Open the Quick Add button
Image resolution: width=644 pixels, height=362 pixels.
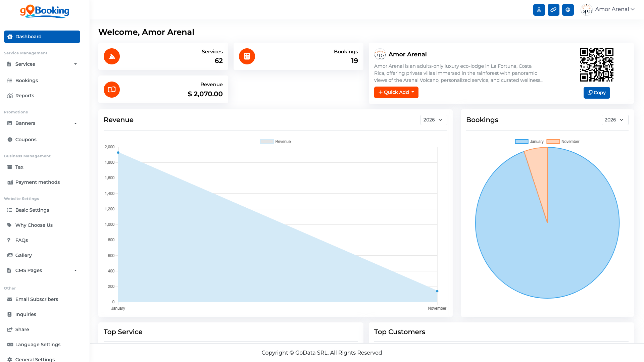coord(396,92)
